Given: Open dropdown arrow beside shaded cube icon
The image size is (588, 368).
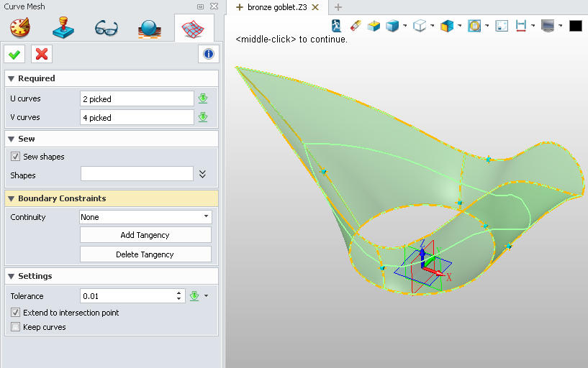Looking at the screenshot, I should tap(405, 26).
